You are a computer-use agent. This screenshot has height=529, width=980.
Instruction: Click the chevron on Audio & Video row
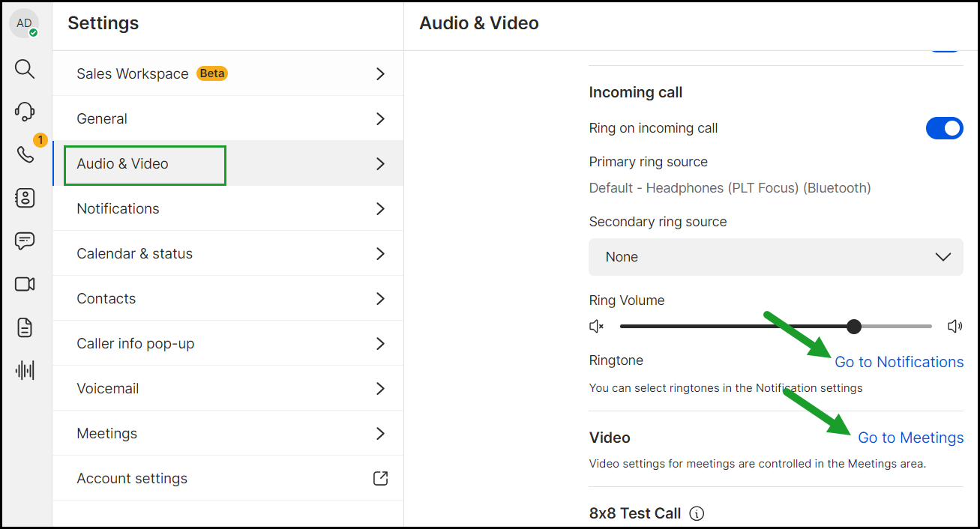381,163
